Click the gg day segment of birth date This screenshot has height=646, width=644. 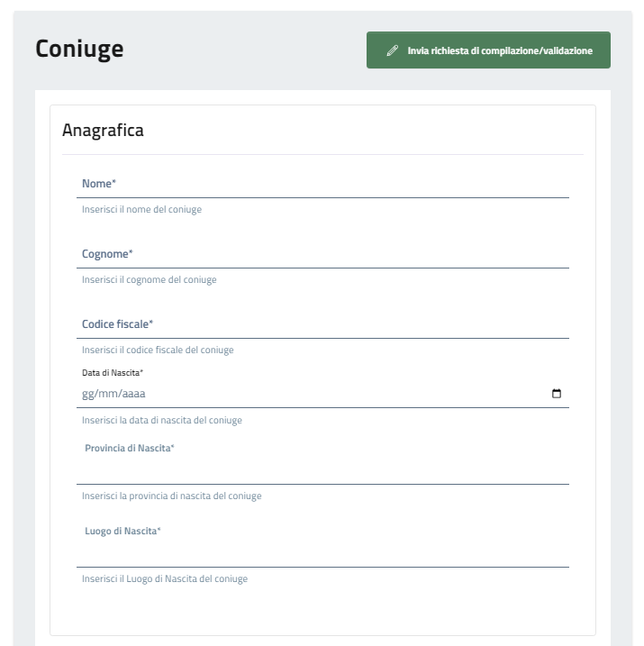point(88,394)
